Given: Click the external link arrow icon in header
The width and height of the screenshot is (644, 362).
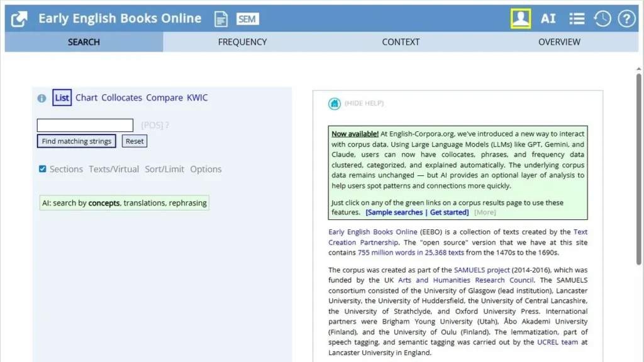Looking at the screenshot, I should pos(19,19).
